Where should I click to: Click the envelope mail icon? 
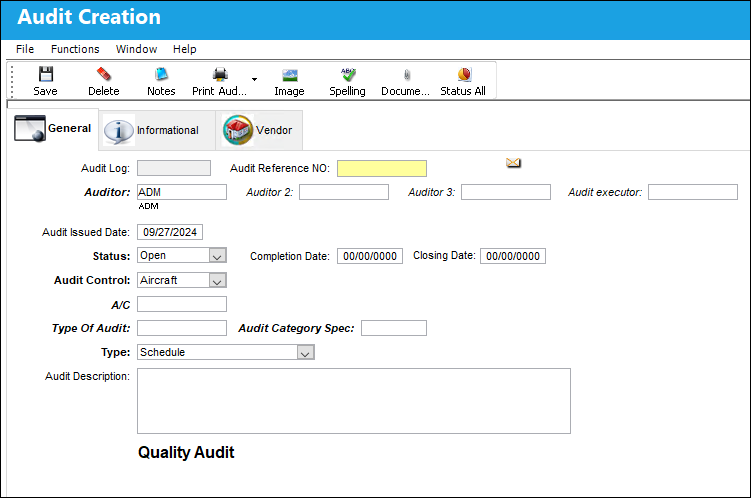click(x=513, y=163)
